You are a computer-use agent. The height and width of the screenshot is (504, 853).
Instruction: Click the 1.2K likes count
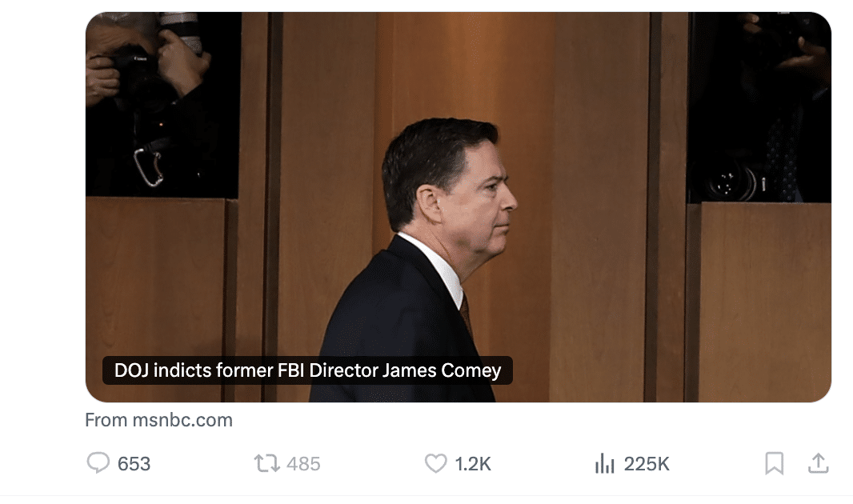click(473, 464)
